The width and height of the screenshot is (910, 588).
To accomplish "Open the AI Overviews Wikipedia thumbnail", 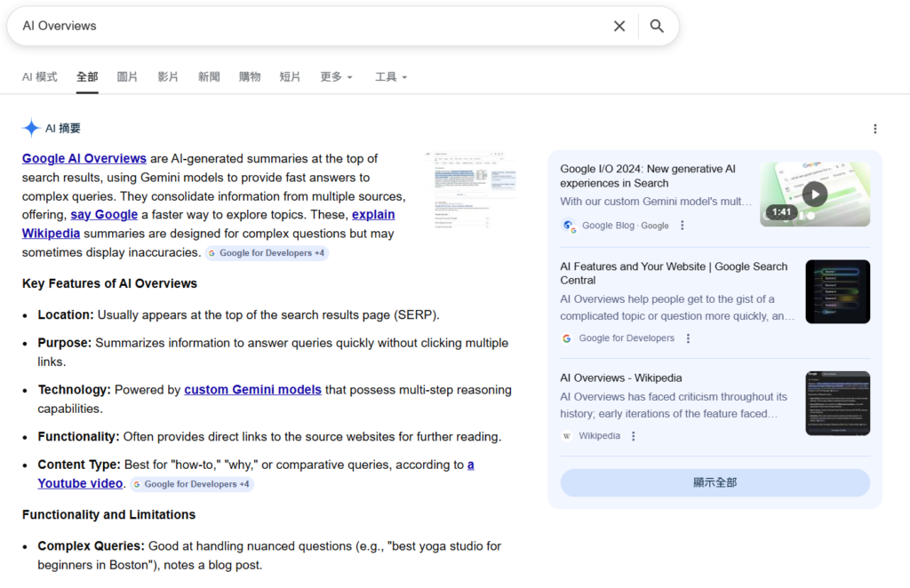I will tap(837, 403).
